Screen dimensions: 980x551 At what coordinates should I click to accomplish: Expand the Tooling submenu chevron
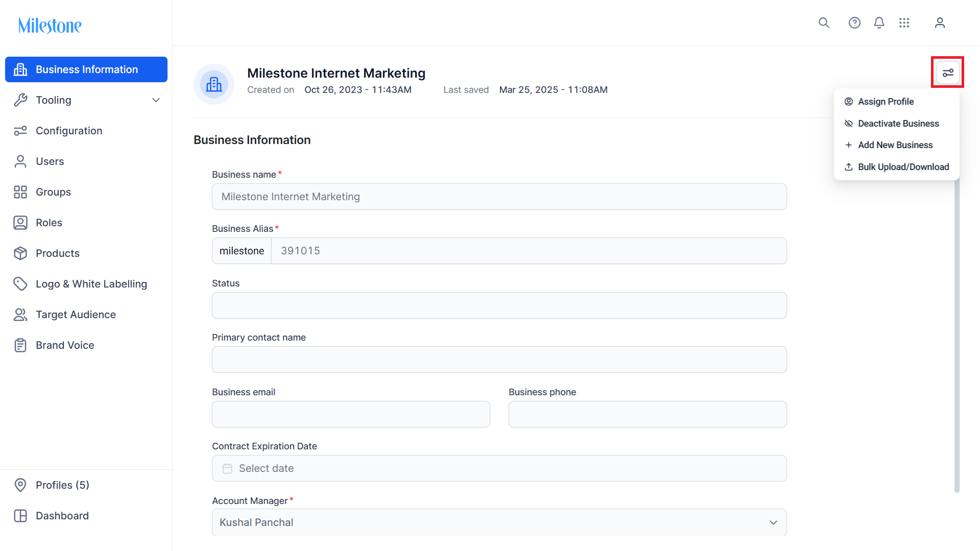[x=156, y=100]
